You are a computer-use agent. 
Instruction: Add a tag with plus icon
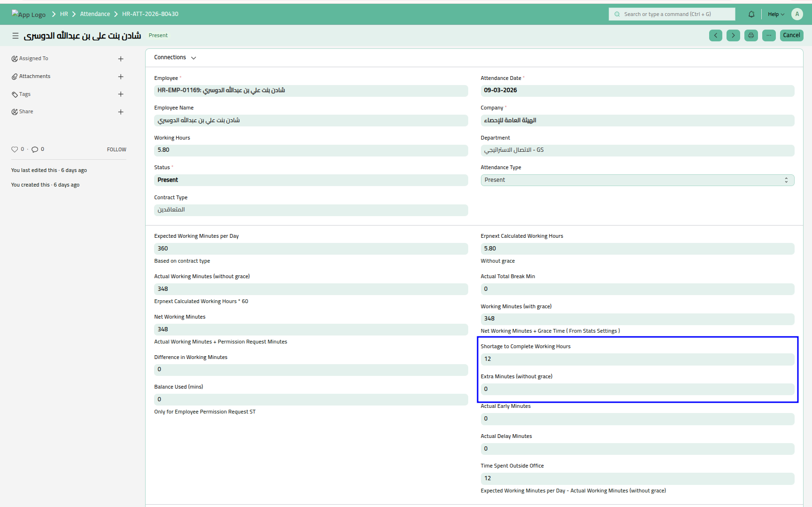(121, 94)
